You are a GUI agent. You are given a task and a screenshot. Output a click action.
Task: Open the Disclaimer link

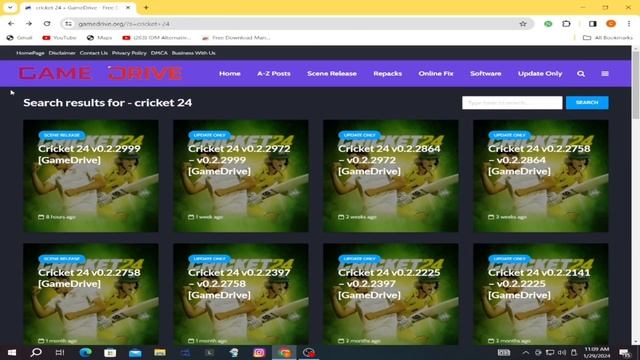point(62,53)
